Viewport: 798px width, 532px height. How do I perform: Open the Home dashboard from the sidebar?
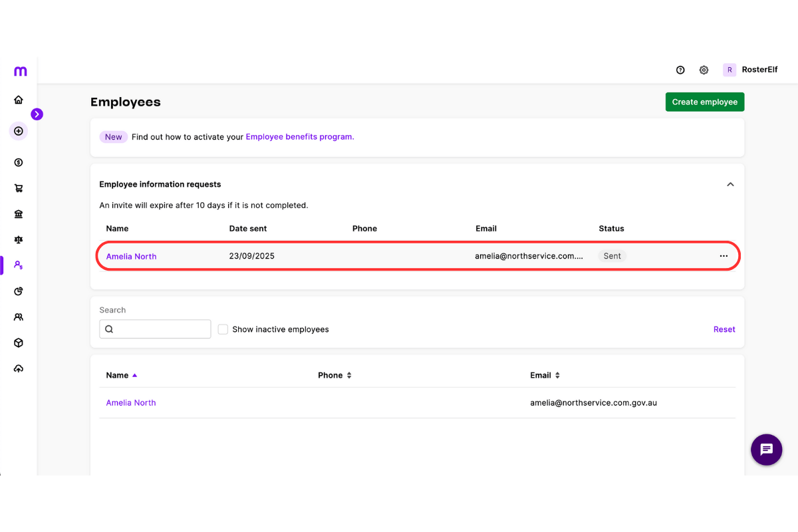click(19, 99)
